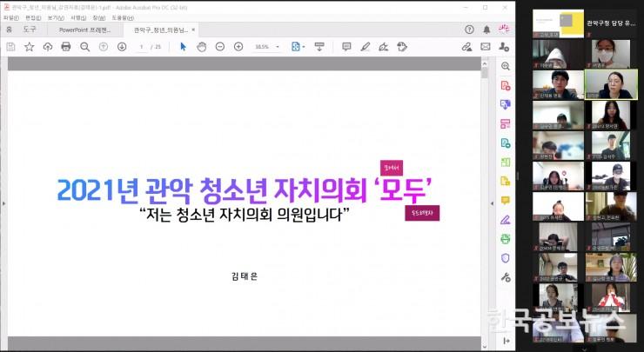Send file by email envelope icon
The width and height of the screenshot is (644, 352).
coord(486,47)
